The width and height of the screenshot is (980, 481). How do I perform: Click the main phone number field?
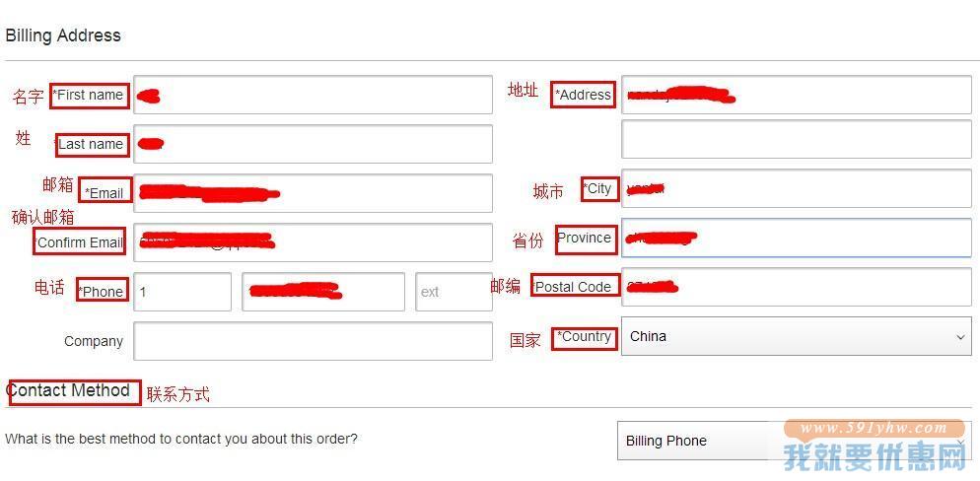coord(323,292)
